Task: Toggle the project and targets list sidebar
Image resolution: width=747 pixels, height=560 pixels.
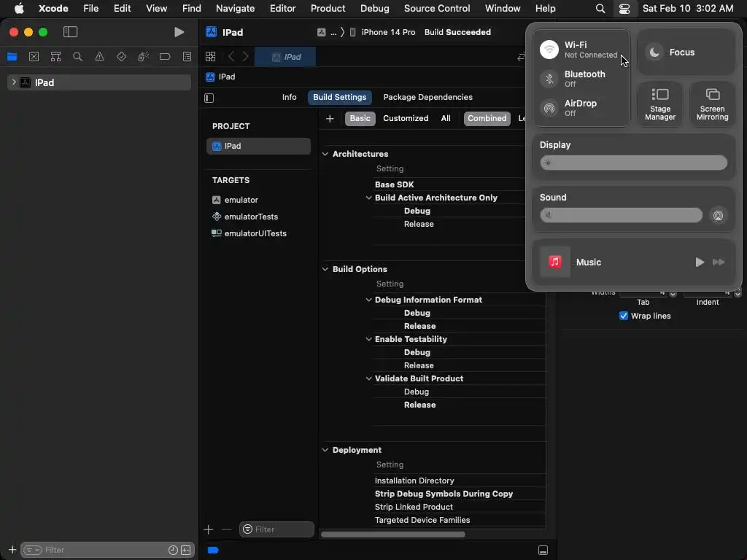Action: point(209,98)
